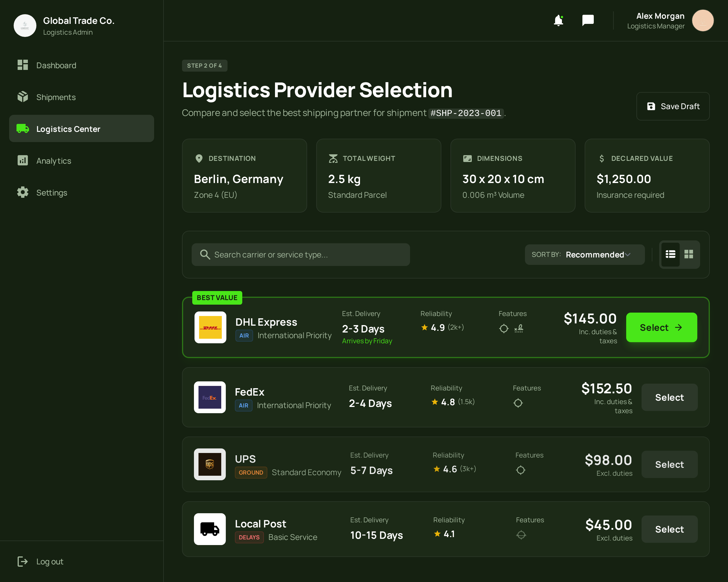
Task: Go to Dashboard in the sidebar
Action: point(56,65)
